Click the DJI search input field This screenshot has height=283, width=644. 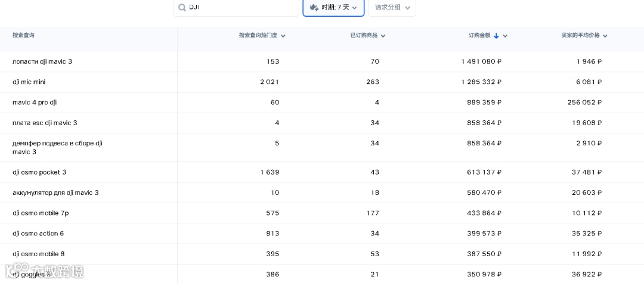[236, 7]
